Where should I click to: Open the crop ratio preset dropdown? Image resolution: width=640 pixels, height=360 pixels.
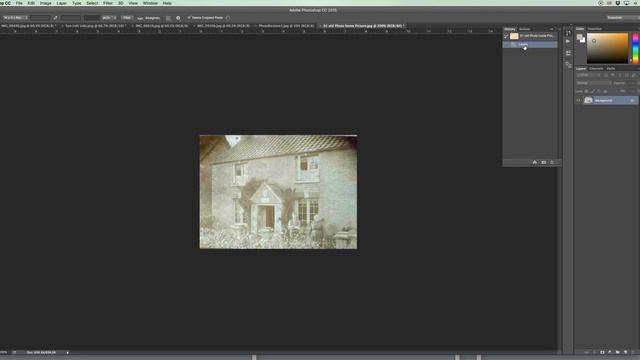point(16,18)
